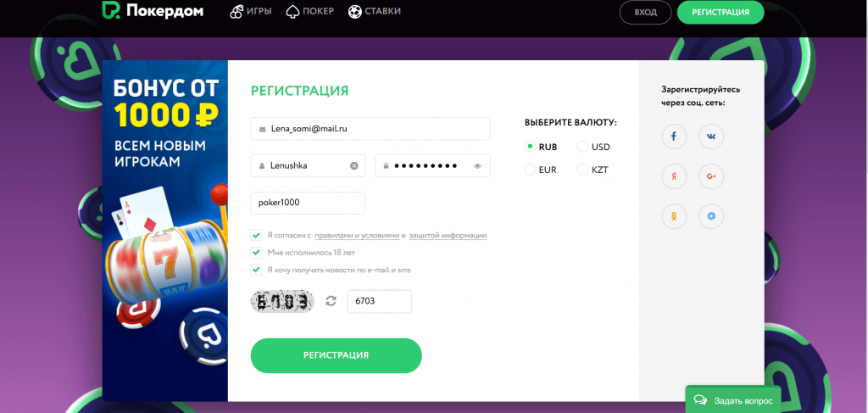Click the Mail.ru @ social icon
The width and height of the screenshot is (868, 413).
click(711, 217)
